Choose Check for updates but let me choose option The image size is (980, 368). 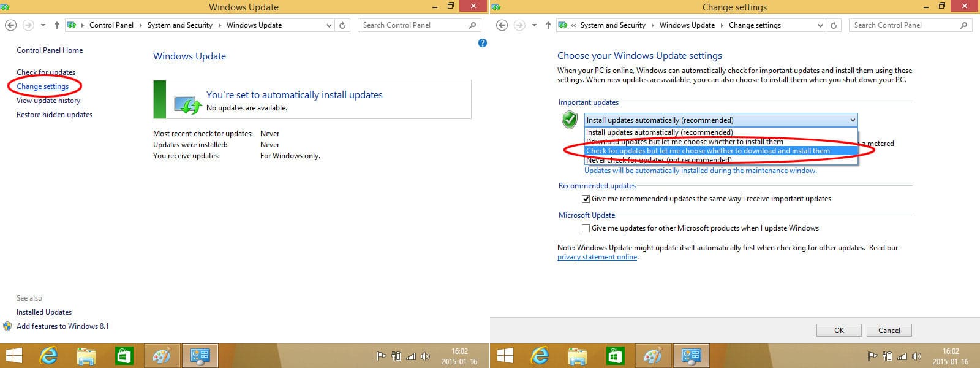(721, 151)
